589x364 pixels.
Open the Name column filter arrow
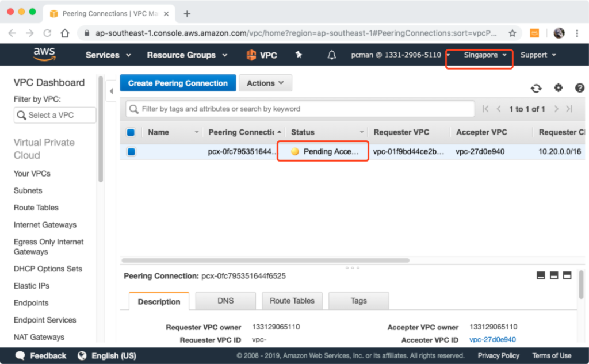[197, 132]
